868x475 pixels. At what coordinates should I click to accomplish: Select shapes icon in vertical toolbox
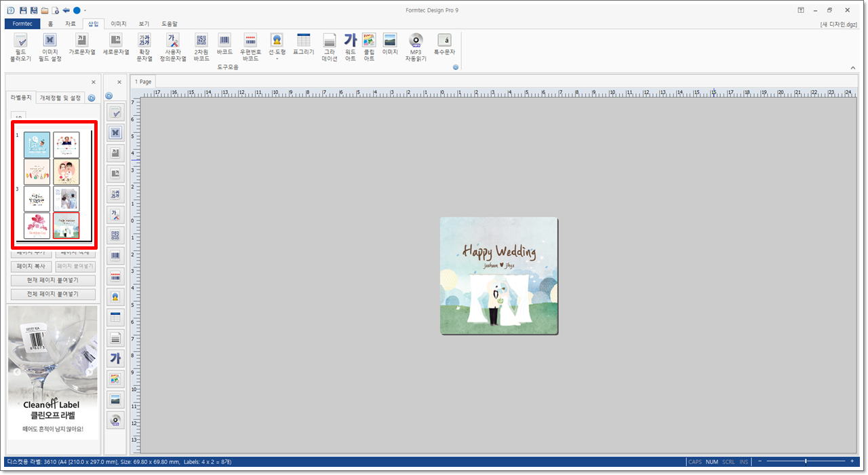[x=115, y=297]
